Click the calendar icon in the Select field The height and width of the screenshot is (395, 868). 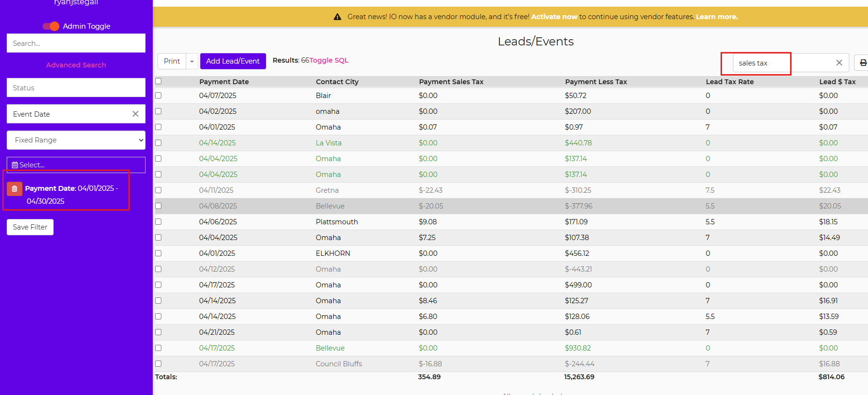(x=15, y=165)
